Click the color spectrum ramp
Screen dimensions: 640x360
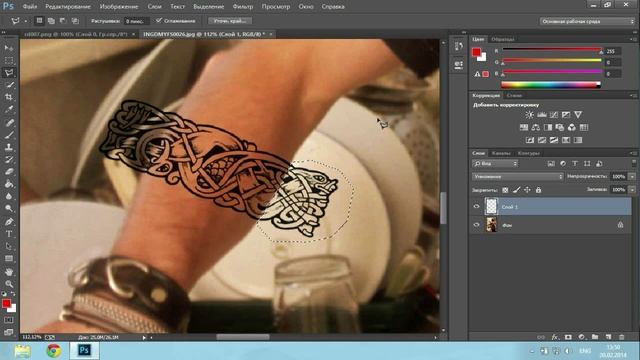pyautogui.click(x=551, y=85)
